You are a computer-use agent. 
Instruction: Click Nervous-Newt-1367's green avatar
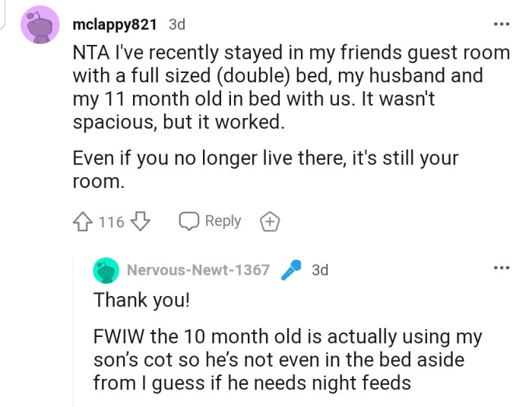[x=107, y=270]
